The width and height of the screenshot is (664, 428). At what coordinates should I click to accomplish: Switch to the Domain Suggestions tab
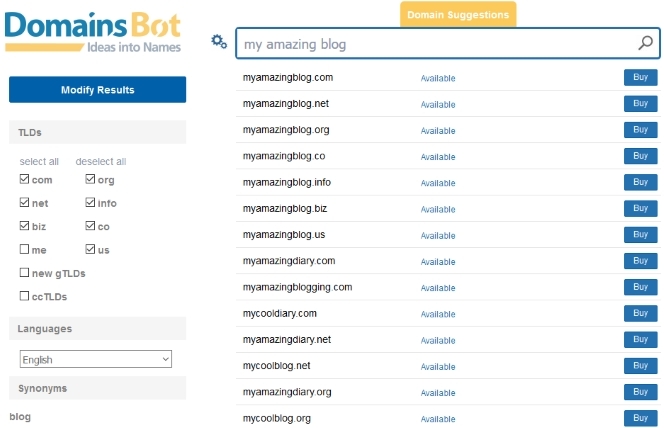coord(458,14)
